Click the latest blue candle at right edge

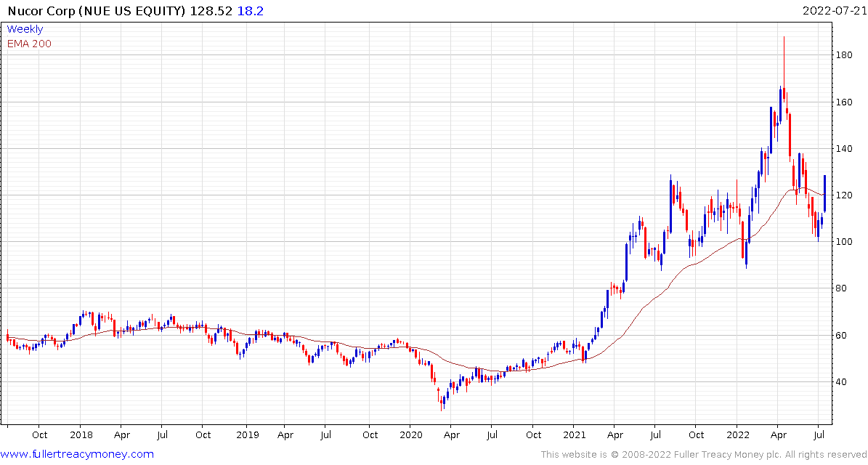point(825,193)
